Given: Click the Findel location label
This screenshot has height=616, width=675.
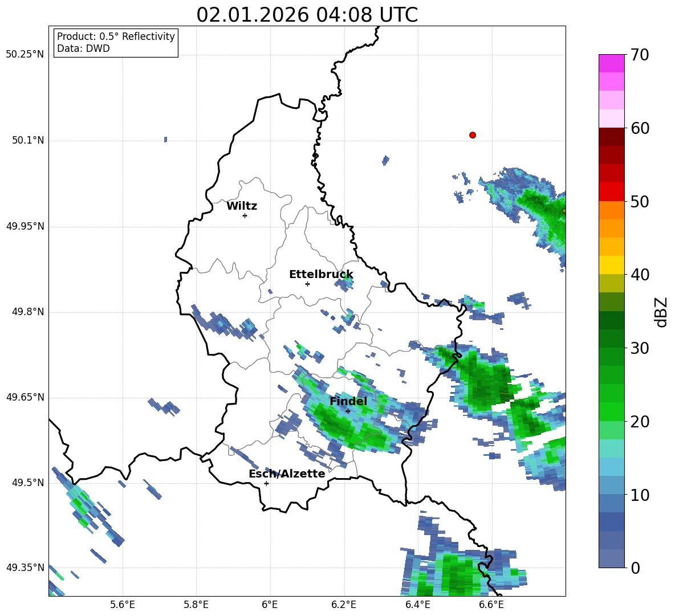Looking at the screenshot, I should click(x=348, y=401).
